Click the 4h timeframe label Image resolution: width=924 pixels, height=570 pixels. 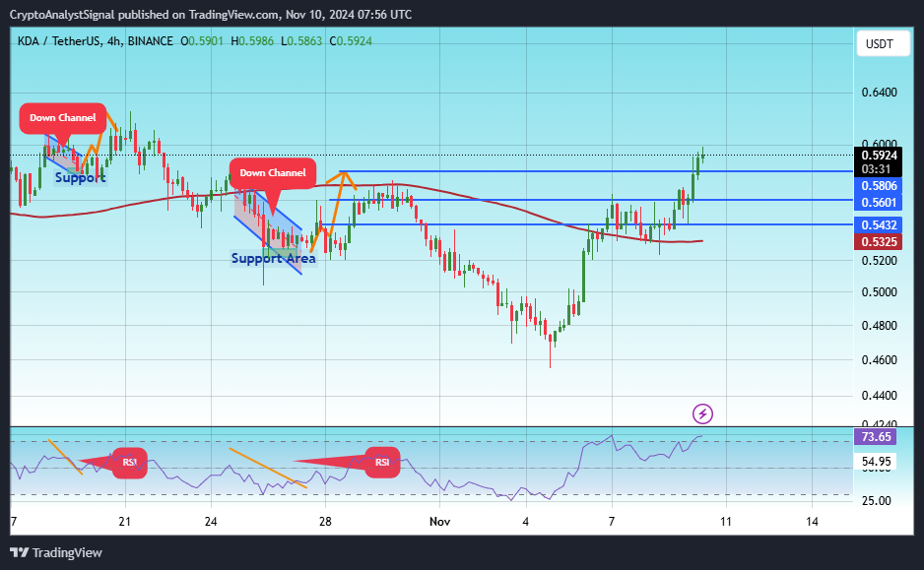113,41
